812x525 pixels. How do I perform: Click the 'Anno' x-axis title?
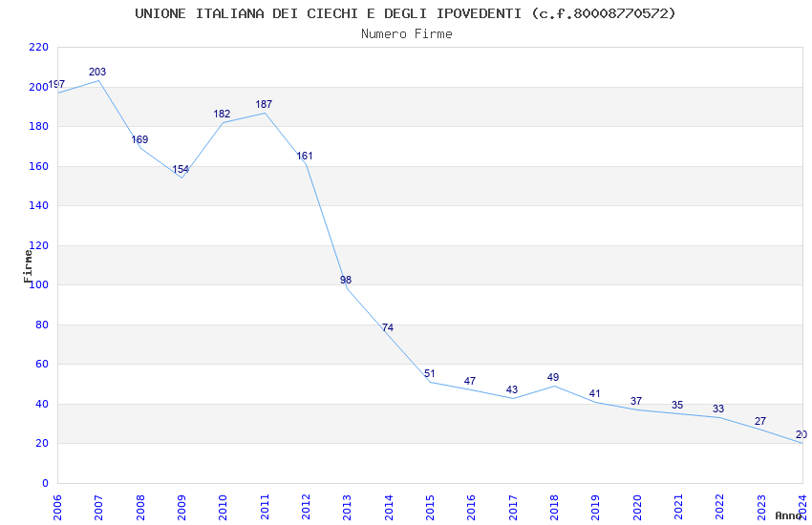point(788,515)
